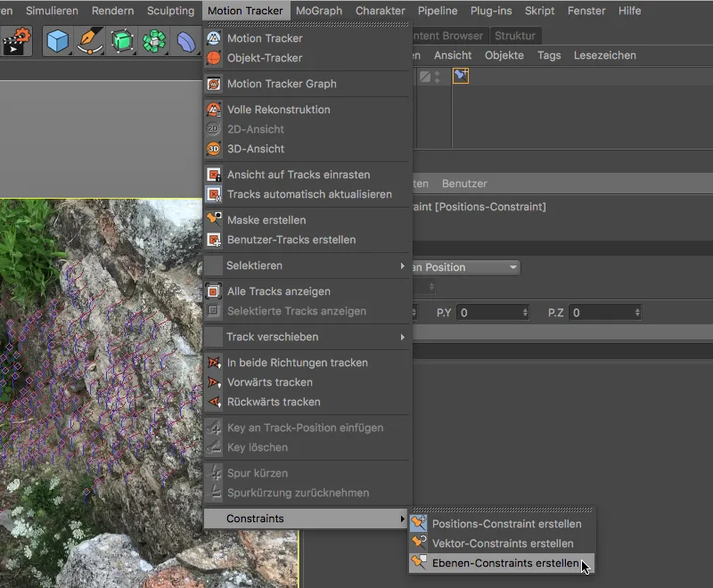
Task: Open the Fenster menu
Action: click(586, 11)
